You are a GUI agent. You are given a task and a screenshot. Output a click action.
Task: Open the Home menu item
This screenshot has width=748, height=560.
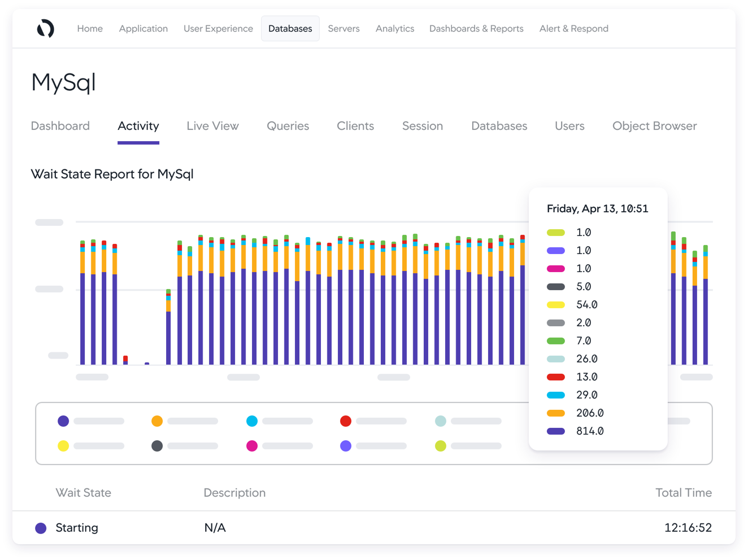(x=90, y=29)
